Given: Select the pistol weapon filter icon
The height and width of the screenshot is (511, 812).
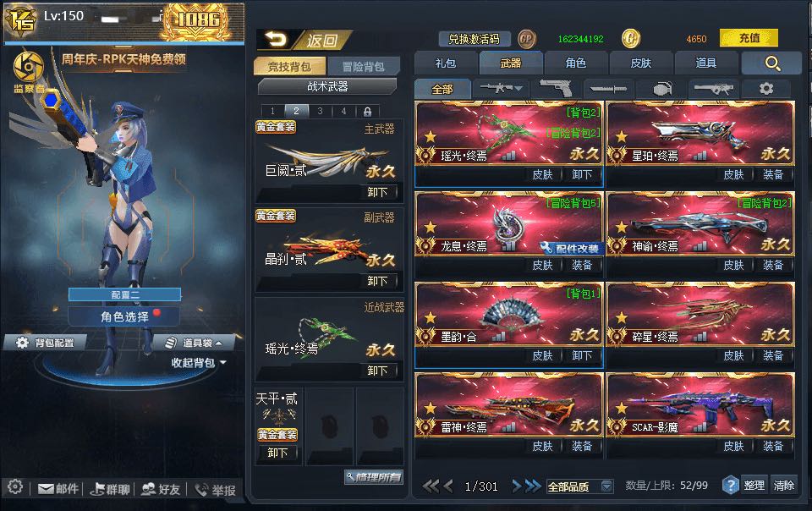Looking at the screenshot, I should pyautogui.click(x=556, y=89).
